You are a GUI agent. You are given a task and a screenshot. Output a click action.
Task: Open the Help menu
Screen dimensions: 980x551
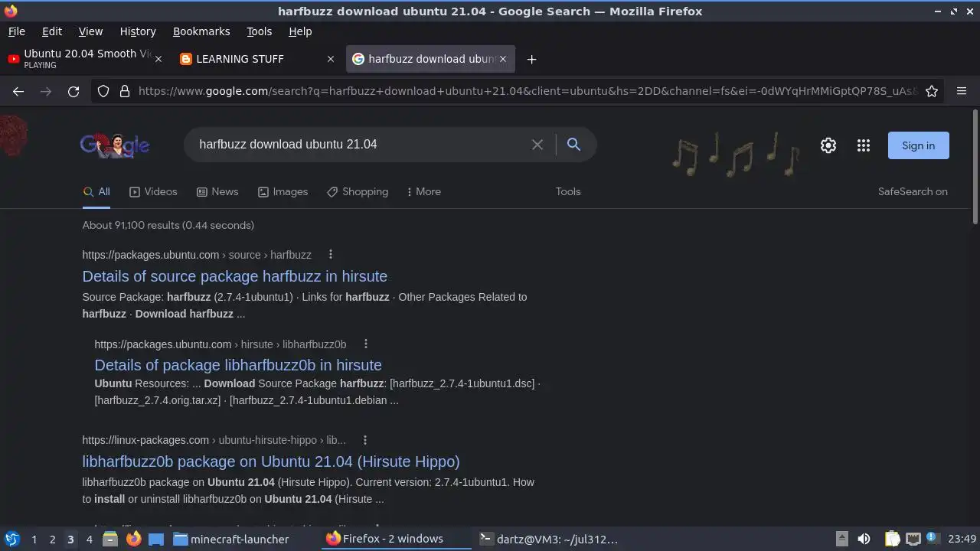pos(300,31)
